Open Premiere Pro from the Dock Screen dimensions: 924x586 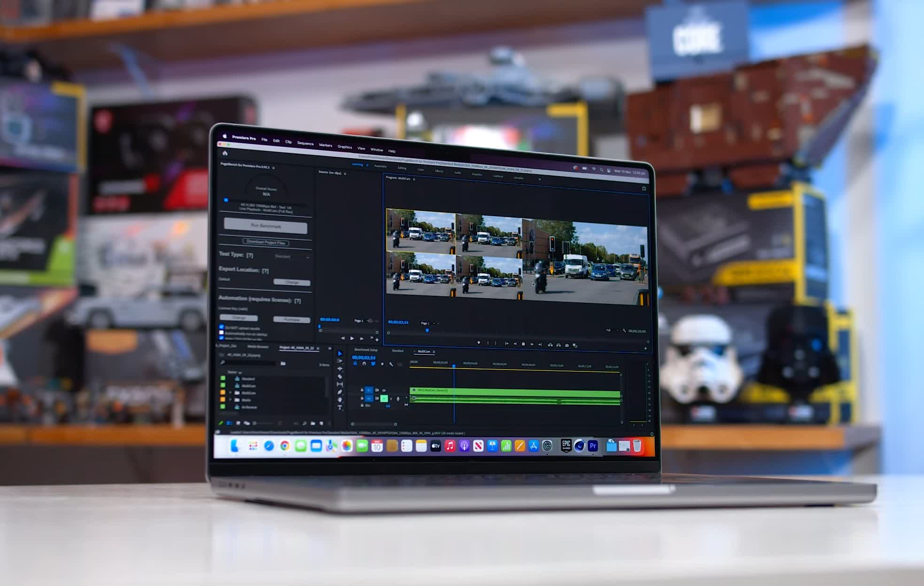coord(593,446)
